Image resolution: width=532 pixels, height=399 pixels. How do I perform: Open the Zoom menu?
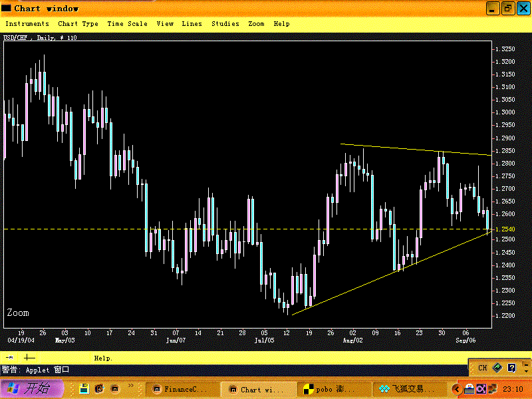click(256, 23)
